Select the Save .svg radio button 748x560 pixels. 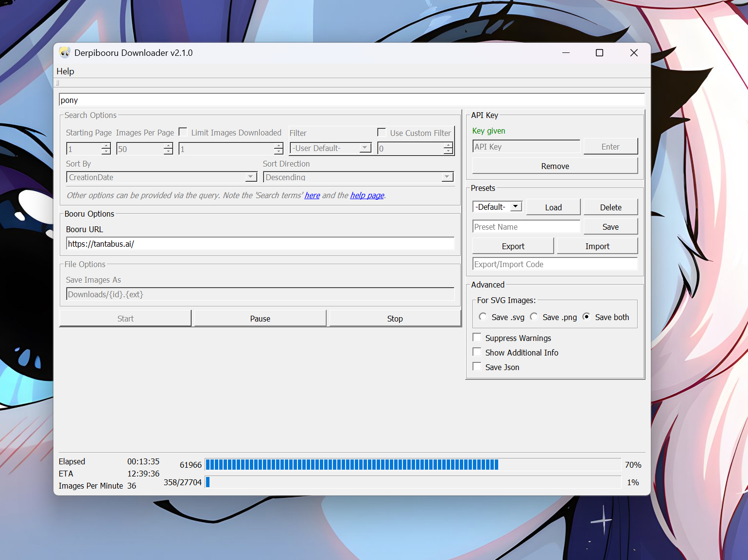click(x=483, y=317)
